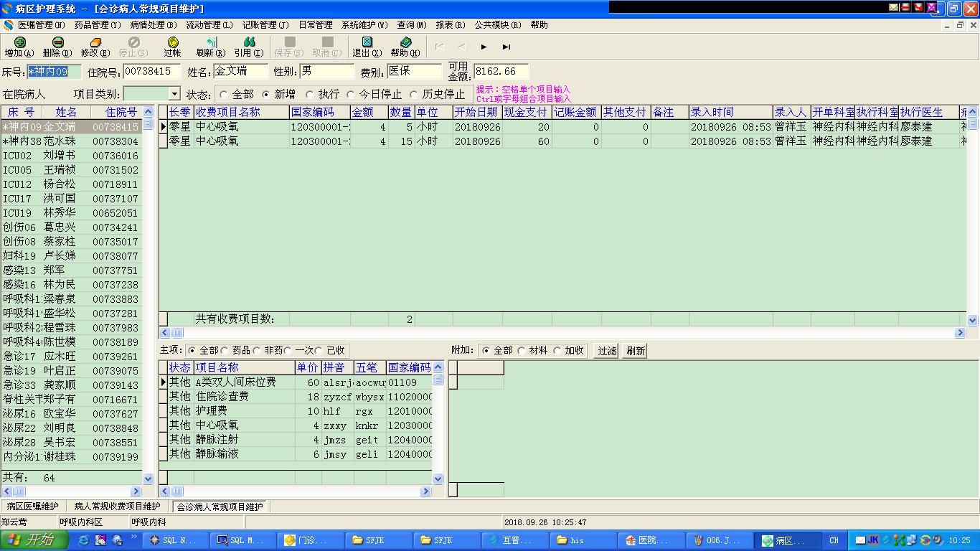The width and height of the screenshot is (980, 551).
Task: Click the 姓名 input field
Action: [x=240, y=72]
